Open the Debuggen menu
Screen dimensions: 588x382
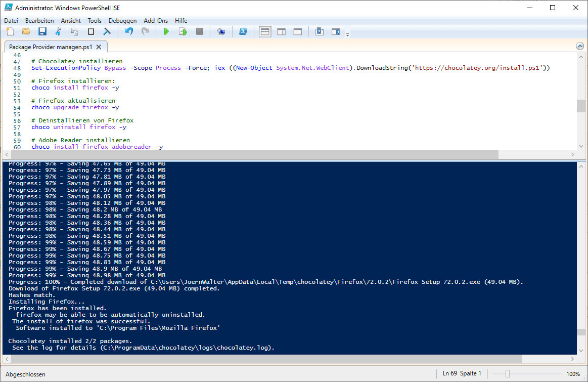tap(122, 21)
